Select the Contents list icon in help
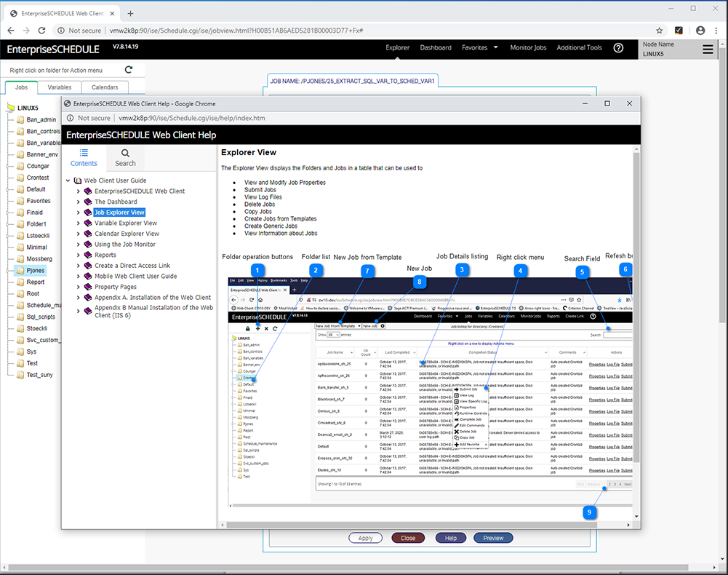The image size is (728, 575). [84, 154]
